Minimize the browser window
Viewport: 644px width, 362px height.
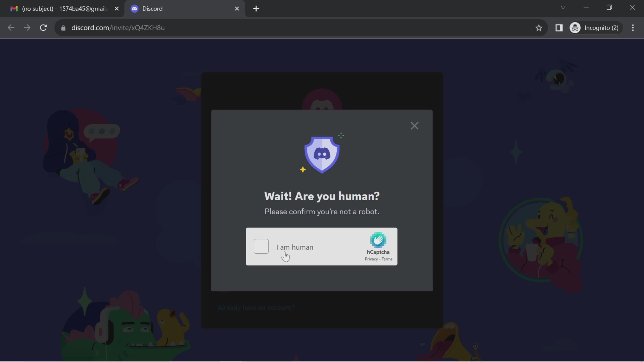[x=586, y=7]
